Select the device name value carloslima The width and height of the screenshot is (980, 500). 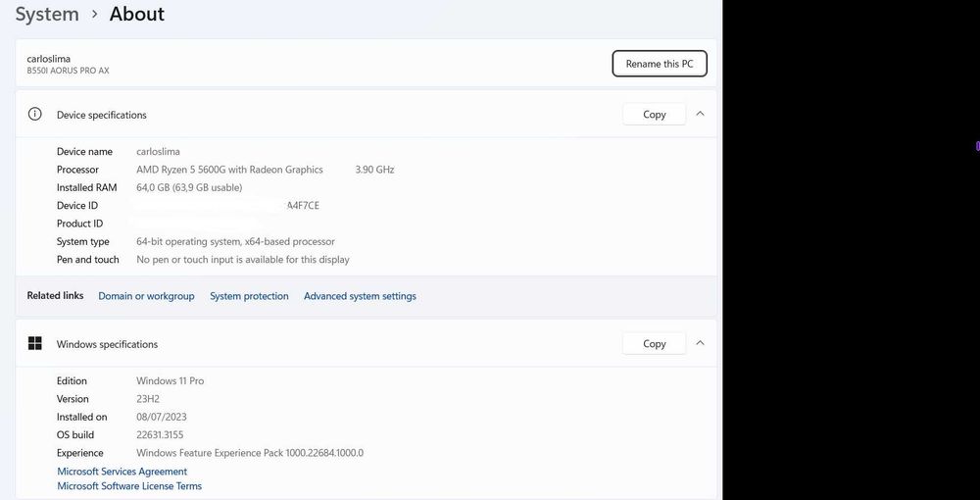[158, 152]
